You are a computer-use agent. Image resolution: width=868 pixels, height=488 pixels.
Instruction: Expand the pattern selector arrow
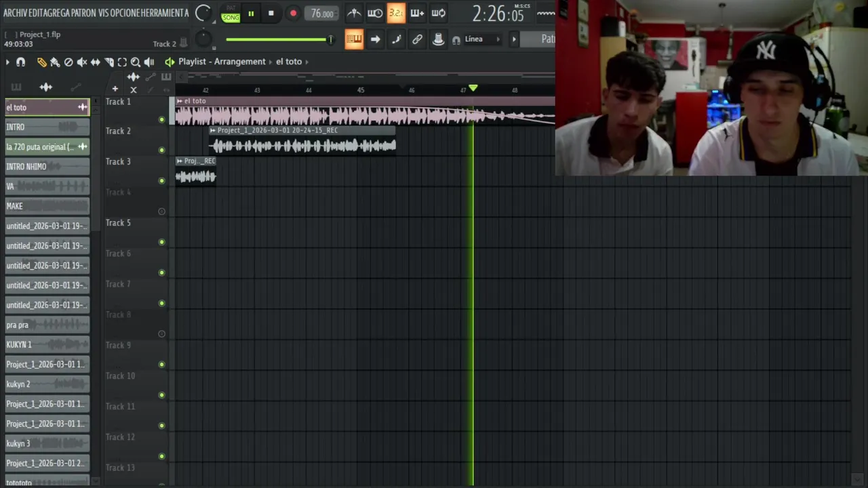(514, 39)
